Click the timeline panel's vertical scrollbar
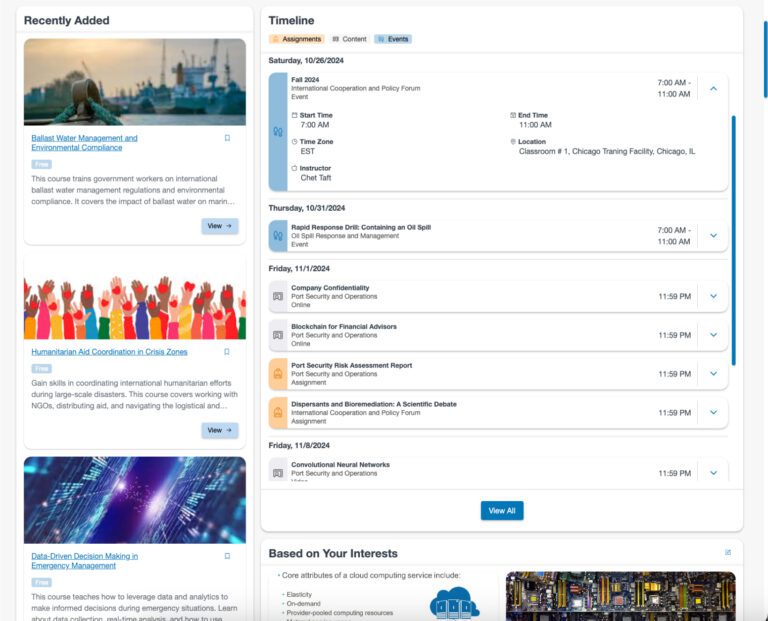Viewport: 768px width, 621px height. point(733,240)
